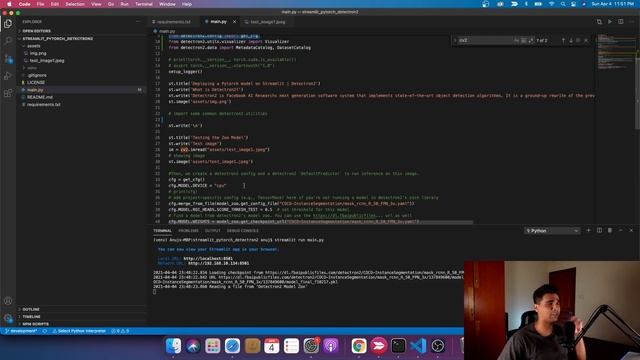The image size is (640, 360).
Task: Click errors and warnings count in status bar
Action: (120, 331)
